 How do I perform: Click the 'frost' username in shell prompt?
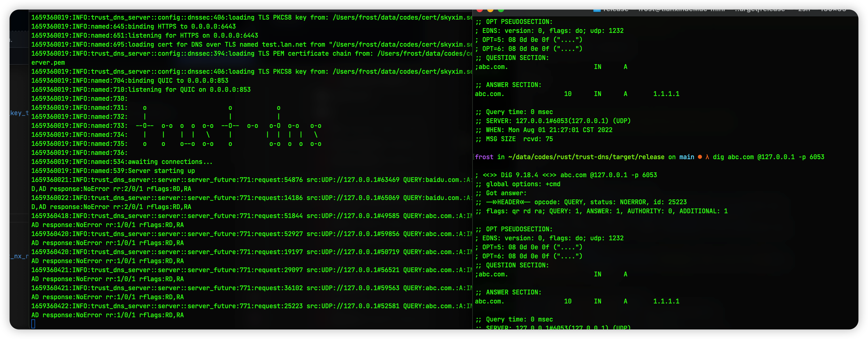click(484, 157)
